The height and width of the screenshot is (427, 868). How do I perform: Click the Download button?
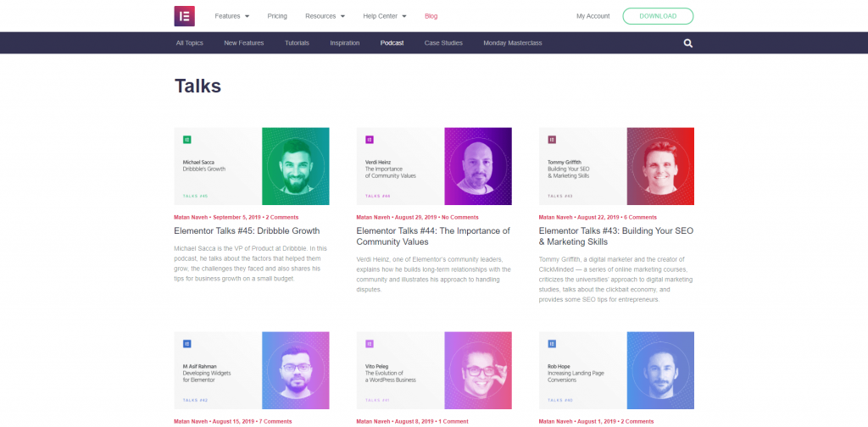(658, 16)
